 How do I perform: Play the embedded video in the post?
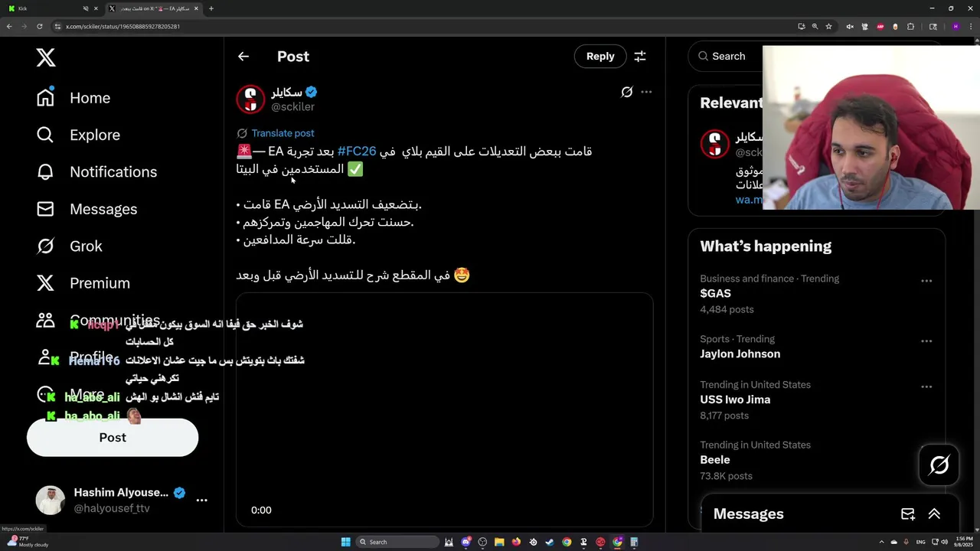tap(444, 409)
